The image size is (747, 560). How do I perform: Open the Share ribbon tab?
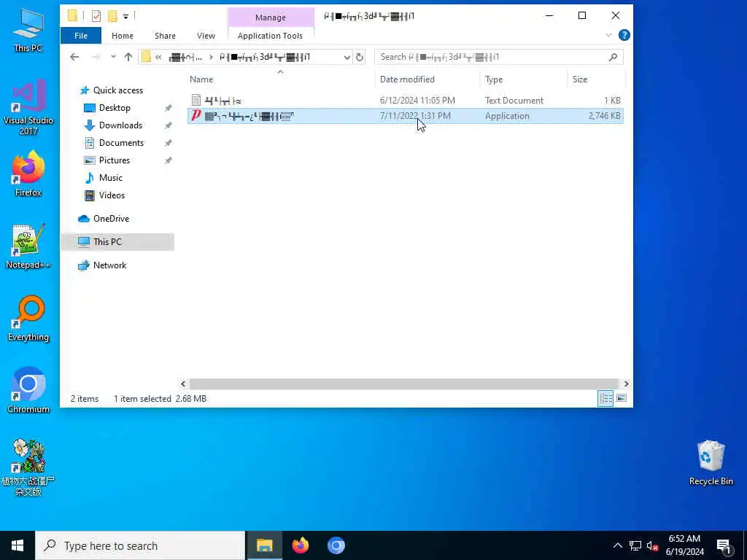click(165, 36)
